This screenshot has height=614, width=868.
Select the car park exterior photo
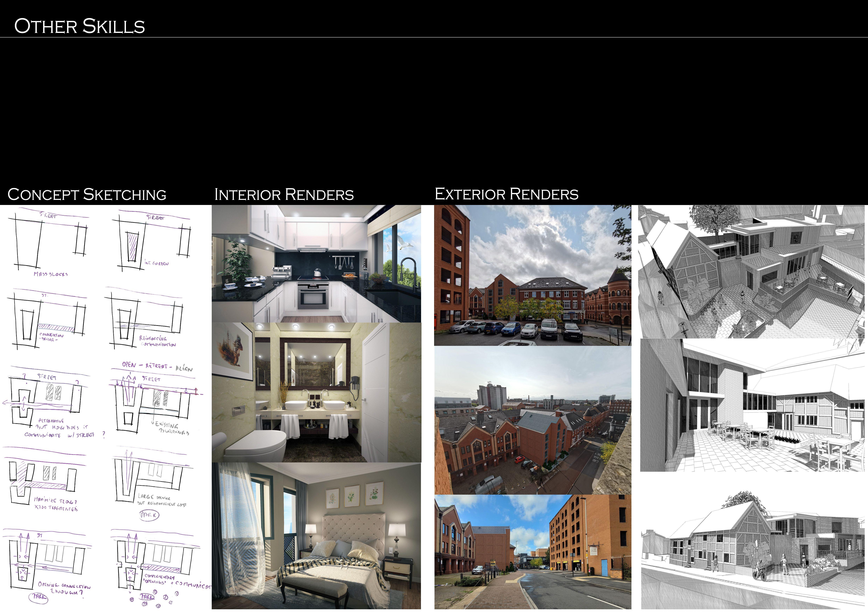tap(532, 275)
